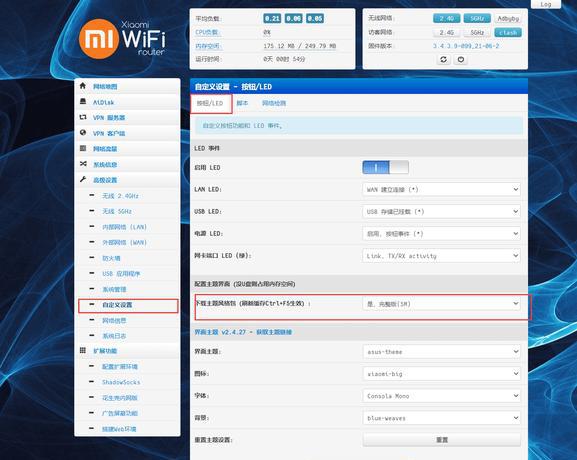Toggle guest network 2.4G button
577x460 pixels.
(446, 32)
